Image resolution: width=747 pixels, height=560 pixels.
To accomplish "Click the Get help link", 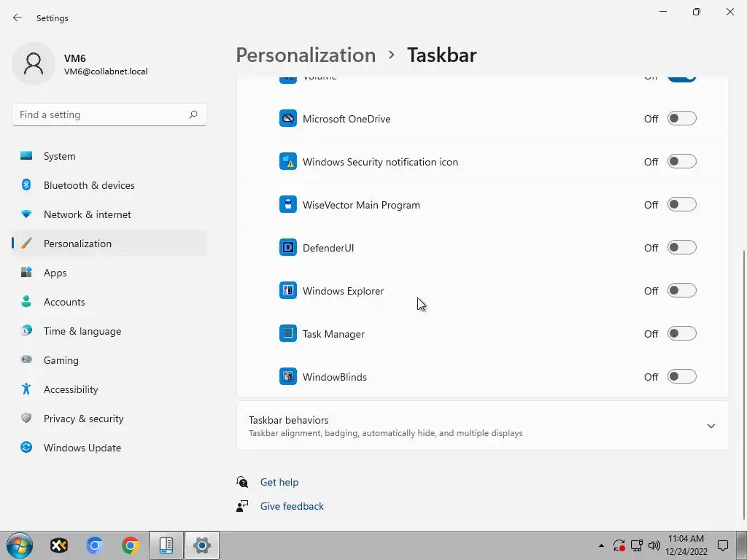I will [279, 482].
